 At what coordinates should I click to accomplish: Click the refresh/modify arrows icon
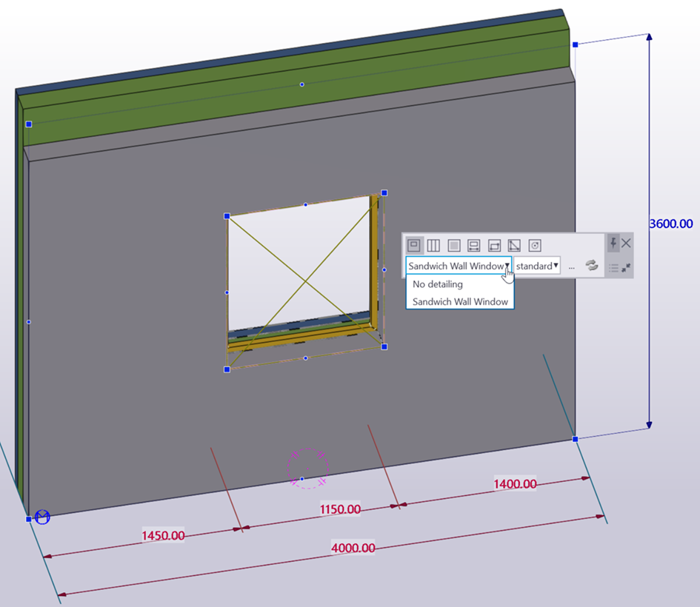[x=592, y=266]
